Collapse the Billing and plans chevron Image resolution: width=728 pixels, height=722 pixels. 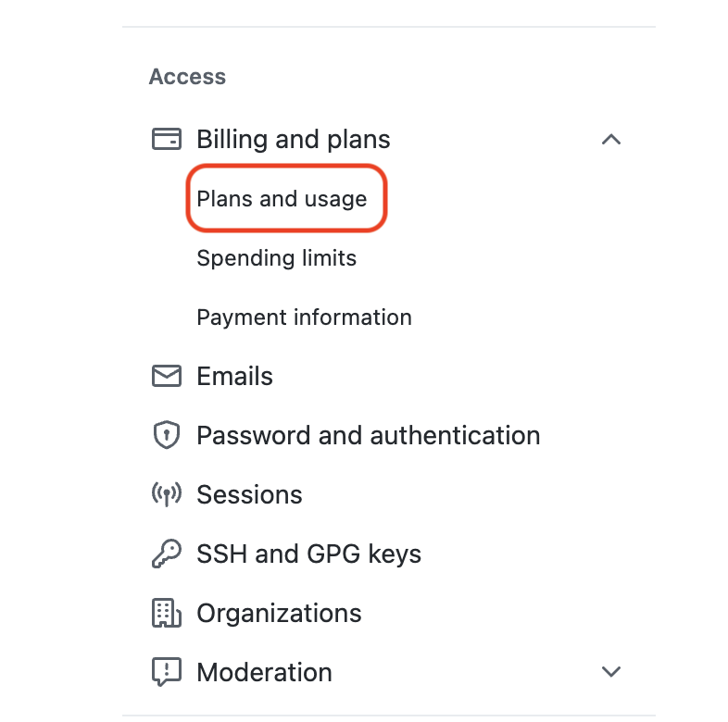point(611,139)
